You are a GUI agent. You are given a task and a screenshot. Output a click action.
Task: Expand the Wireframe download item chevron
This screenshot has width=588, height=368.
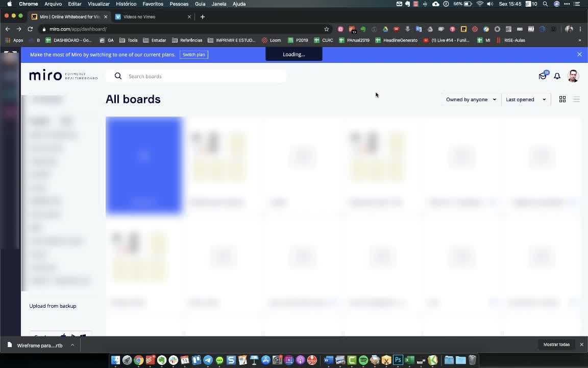72,345
